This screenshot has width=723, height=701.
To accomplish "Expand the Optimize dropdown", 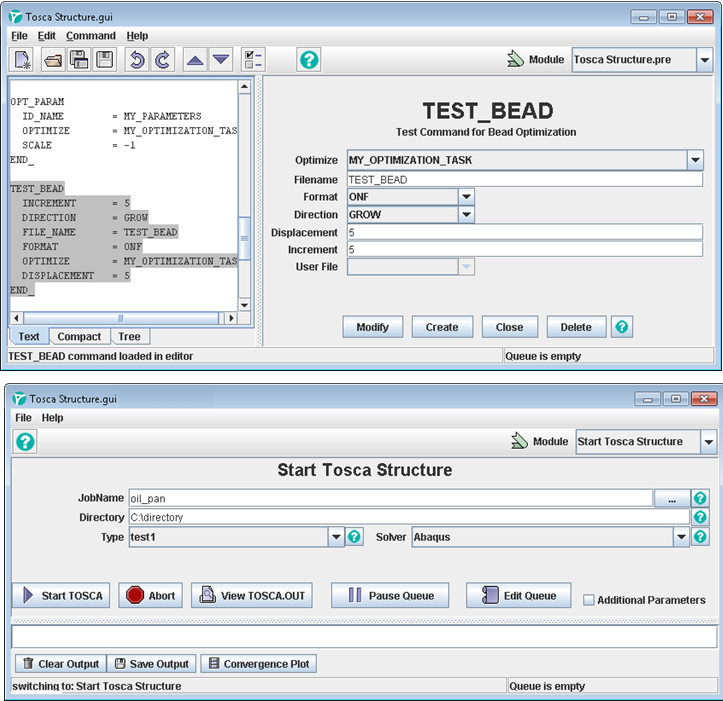I will coord(695,160).
